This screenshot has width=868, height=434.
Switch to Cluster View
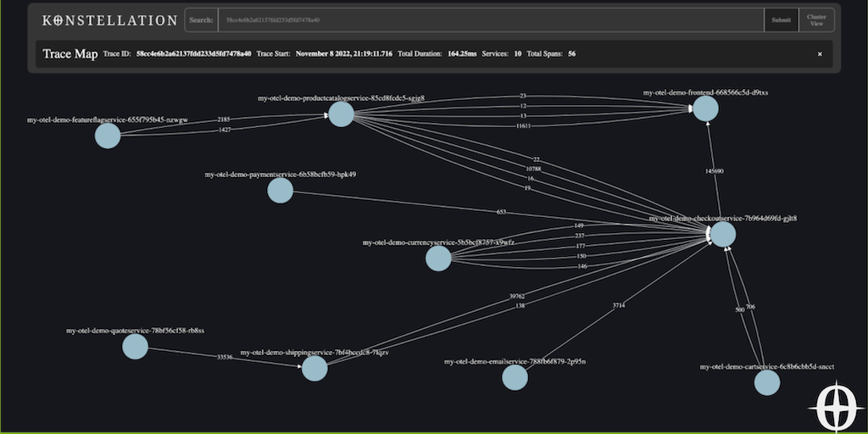coord(816,20)
